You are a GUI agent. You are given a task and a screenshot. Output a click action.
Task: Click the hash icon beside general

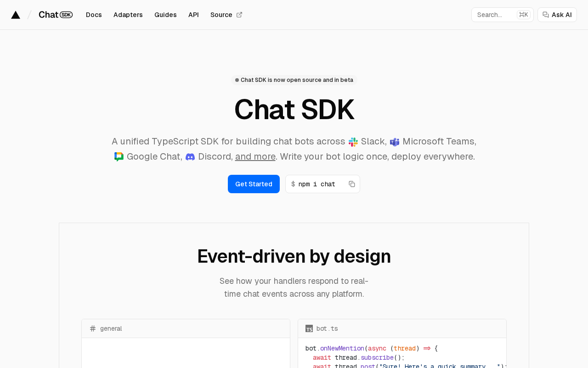click(x=93, y=328)
